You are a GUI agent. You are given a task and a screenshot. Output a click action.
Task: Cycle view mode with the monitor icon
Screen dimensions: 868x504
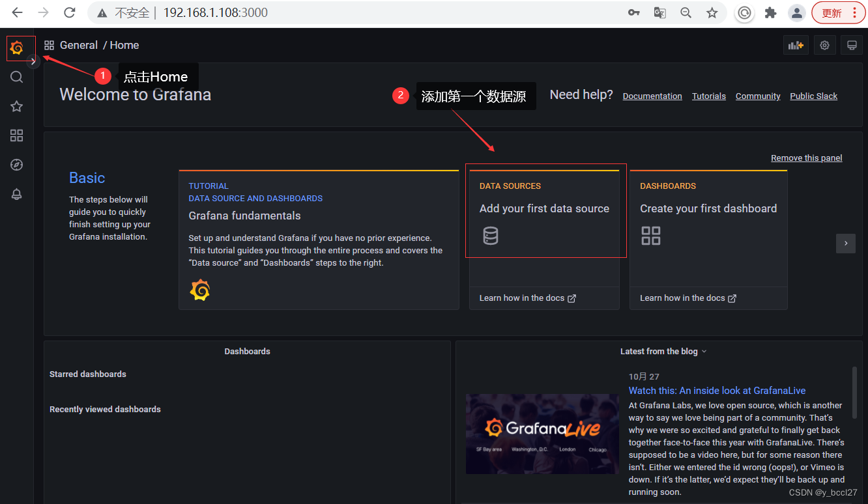tap(851, 45)
